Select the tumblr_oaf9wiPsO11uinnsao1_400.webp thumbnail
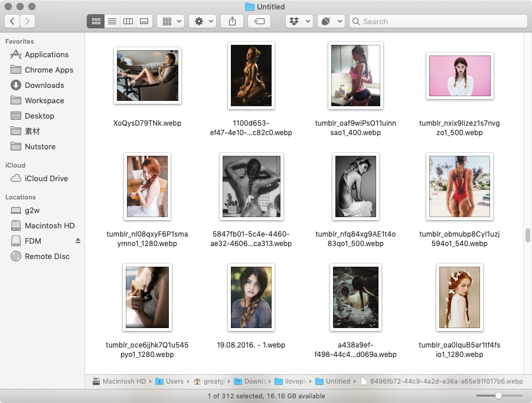Viewport: 532px width, 403px height. 355,76
